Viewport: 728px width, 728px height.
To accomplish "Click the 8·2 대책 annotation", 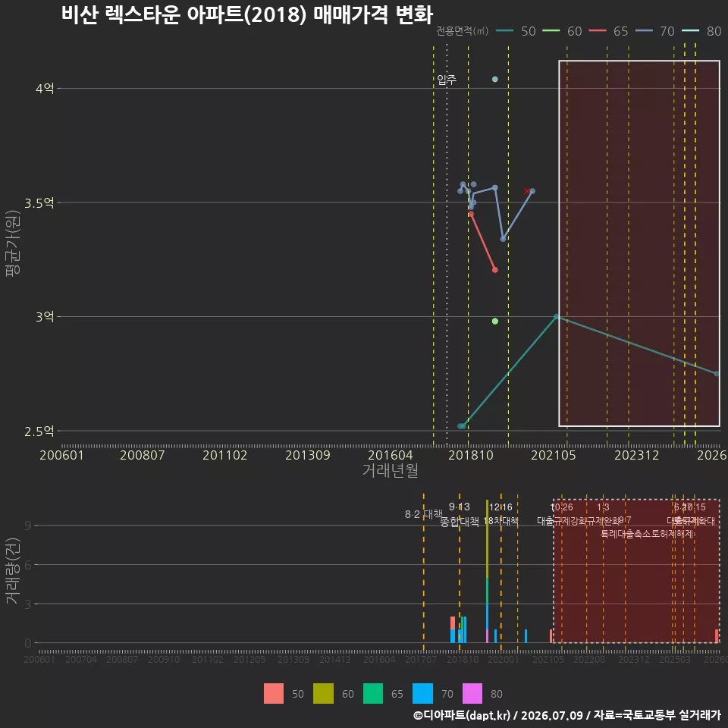I will click(x=423, y=514).
